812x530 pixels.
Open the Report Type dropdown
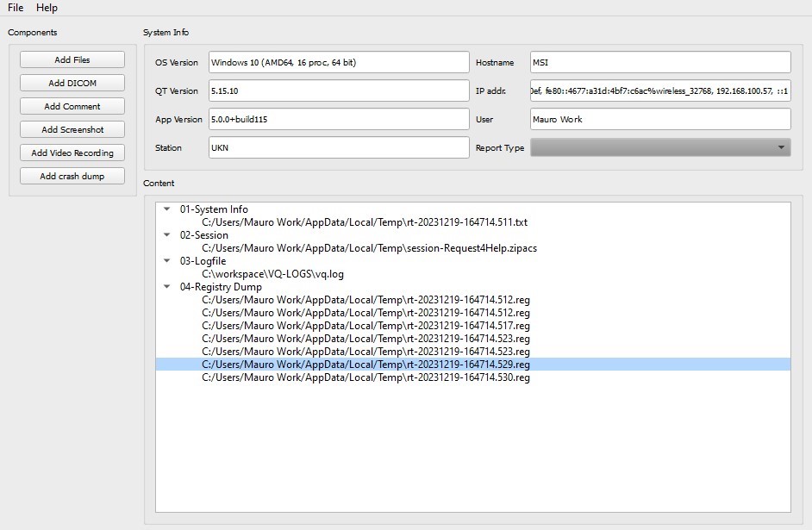coord(660,148)
